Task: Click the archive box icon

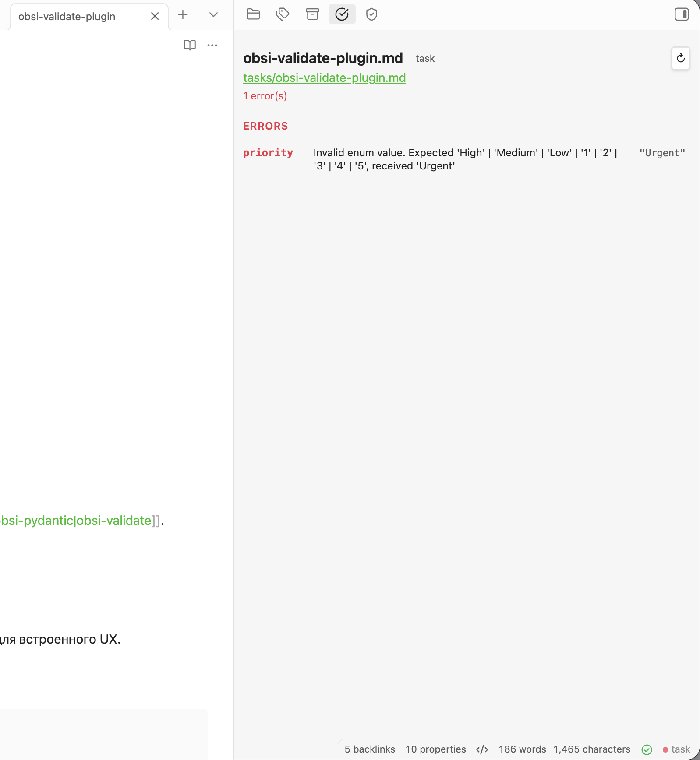Action: point(312,14)
